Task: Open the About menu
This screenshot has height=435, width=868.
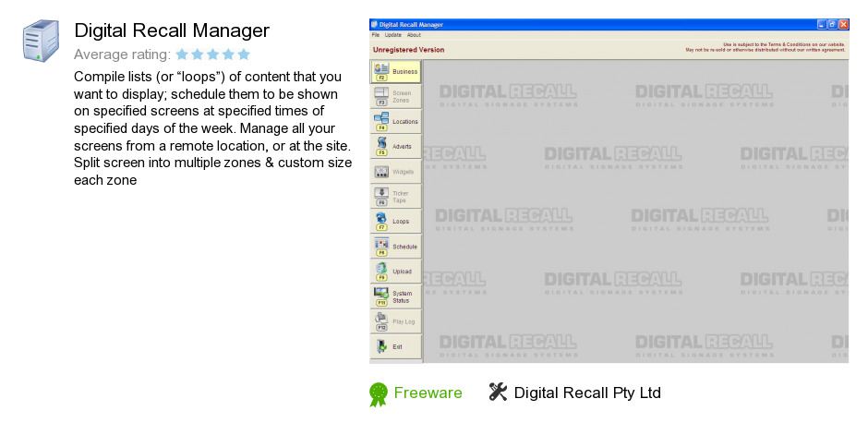Action: (414, 35)
